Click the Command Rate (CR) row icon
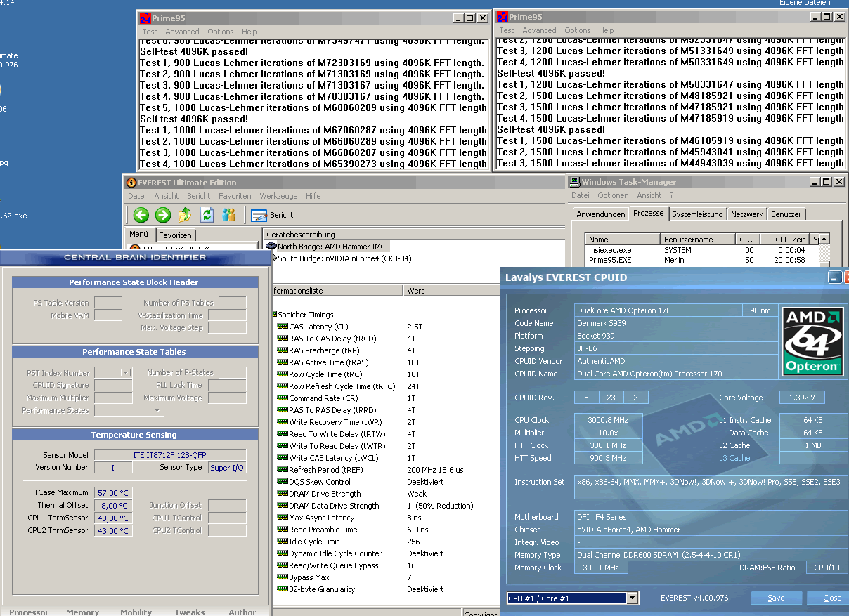The width and height of the screenshot is (849, 616). [283, 398]
